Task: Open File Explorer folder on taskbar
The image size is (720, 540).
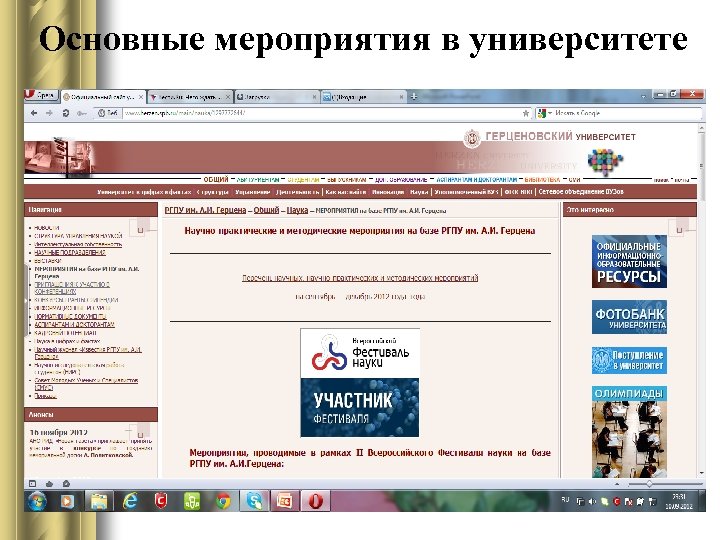Action: [99, 501]
